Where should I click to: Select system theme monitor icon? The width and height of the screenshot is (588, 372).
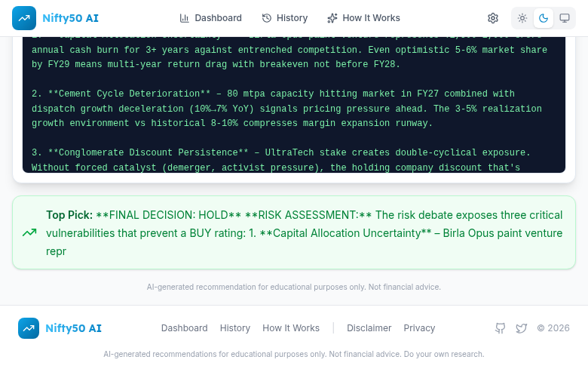(x=564, y=18)
